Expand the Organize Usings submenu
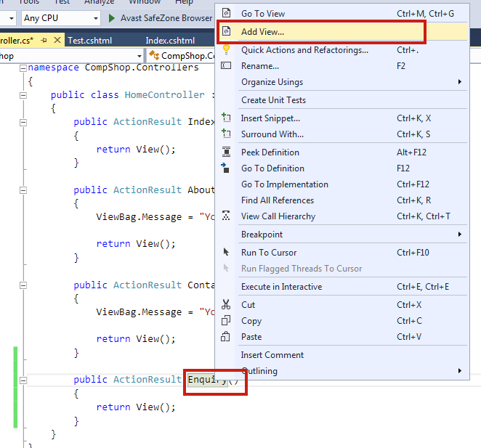This screenshot has height=448, width=481. (342, 81)
